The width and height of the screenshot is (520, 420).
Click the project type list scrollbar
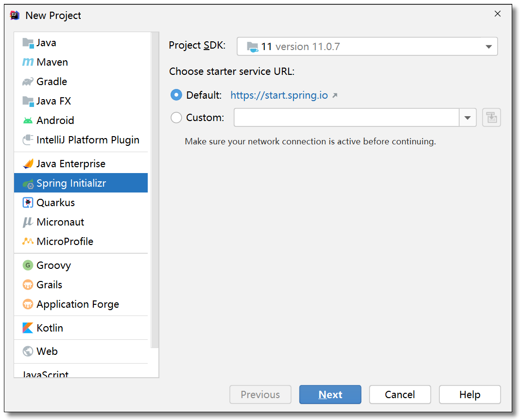point(155,190)
